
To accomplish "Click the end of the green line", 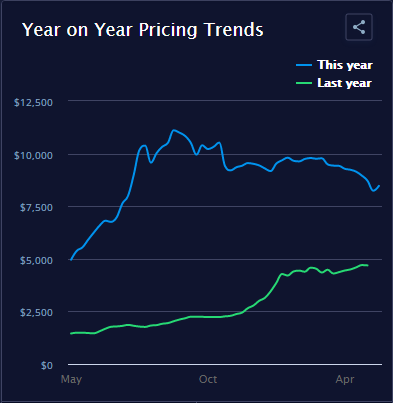I will coord(367,265).
